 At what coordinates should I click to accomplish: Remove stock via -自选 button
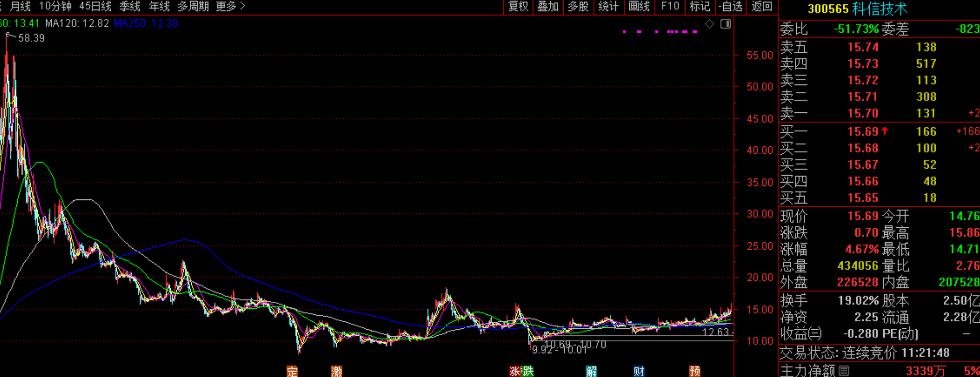[x=731, y=6]
